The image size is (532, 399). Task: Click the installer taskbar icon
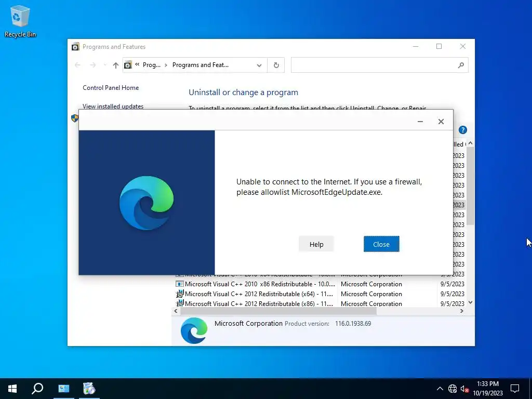click(x=89, y=389)
